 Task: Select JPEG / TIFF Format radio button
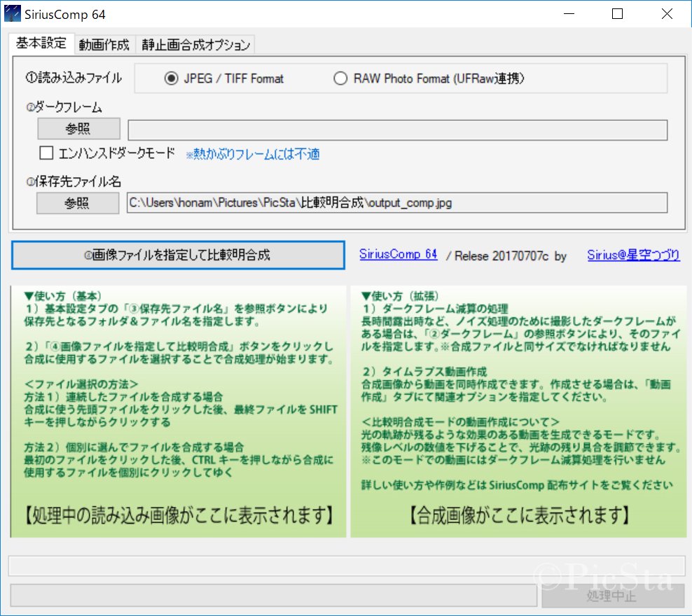[171, 78]
